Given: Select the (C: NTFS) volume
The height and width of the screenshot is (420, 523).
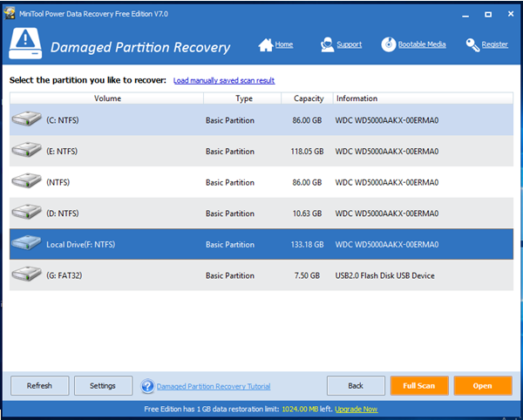Looking at the screenshot, I should pos(261,120).
